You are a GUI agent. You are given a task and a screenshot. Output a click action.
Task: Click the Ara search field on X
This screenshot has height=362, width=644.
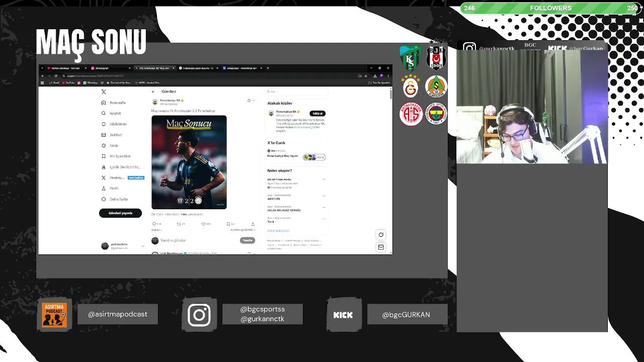(x=297, y=92)
